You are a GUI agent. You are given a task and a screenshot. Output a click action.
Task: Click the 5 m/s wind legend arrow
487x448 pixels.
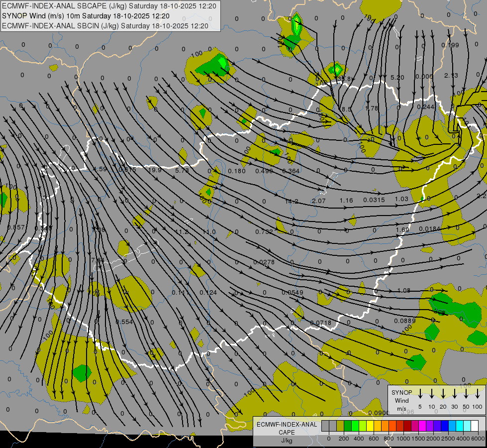click(x=420, y=394)
